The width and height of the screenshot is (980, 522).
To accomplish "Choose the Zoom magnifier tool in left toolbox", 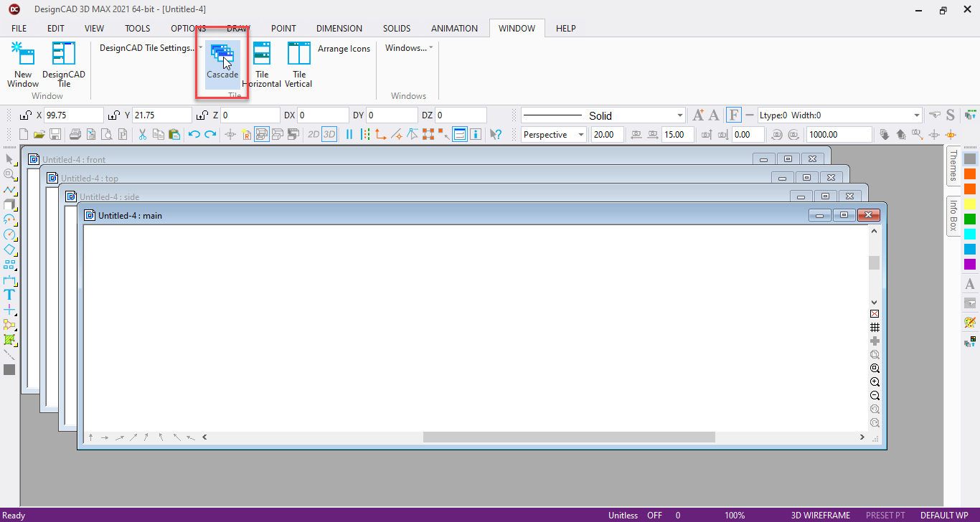I will coord(9,174).
